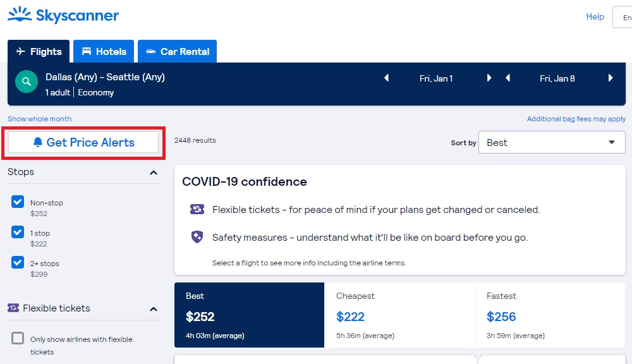Image resolution: width=632 pixels, height=364 pixels.
Task: Collapse the Stops filter section
Action: click(154, 173)
